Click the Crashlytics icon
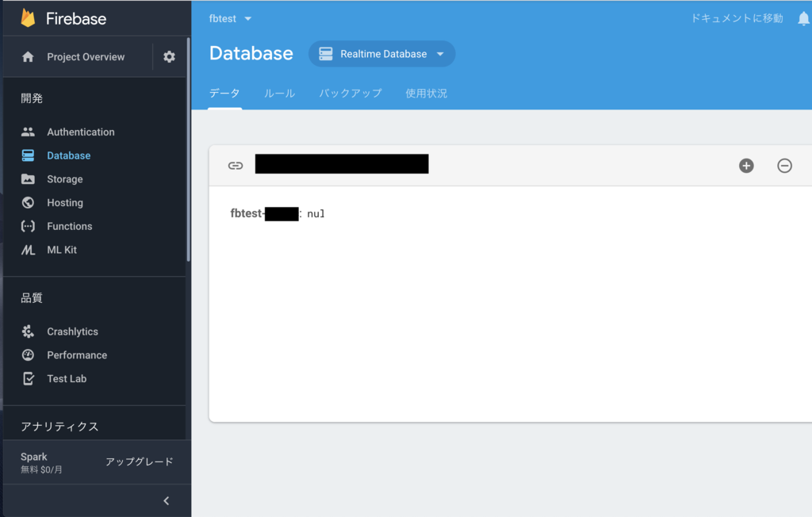This screenshot has height=517, width=812. [28, 331]
